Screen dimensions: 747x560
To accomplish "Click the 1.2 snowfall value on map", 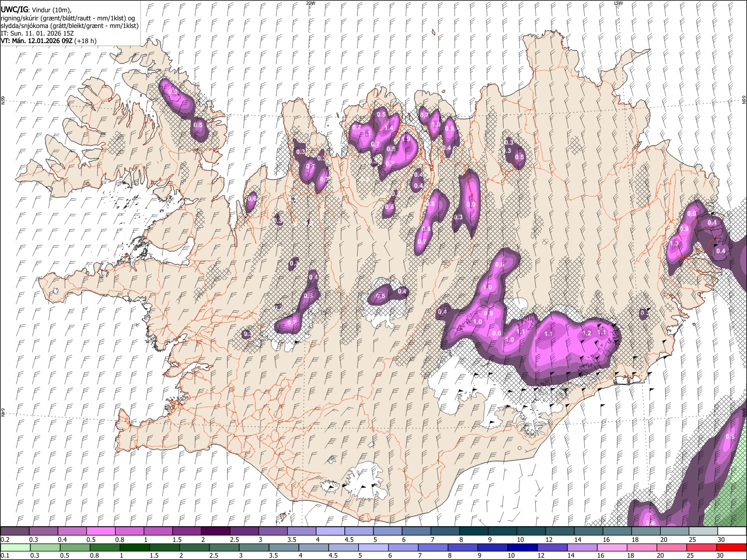I will coord(587,333).
